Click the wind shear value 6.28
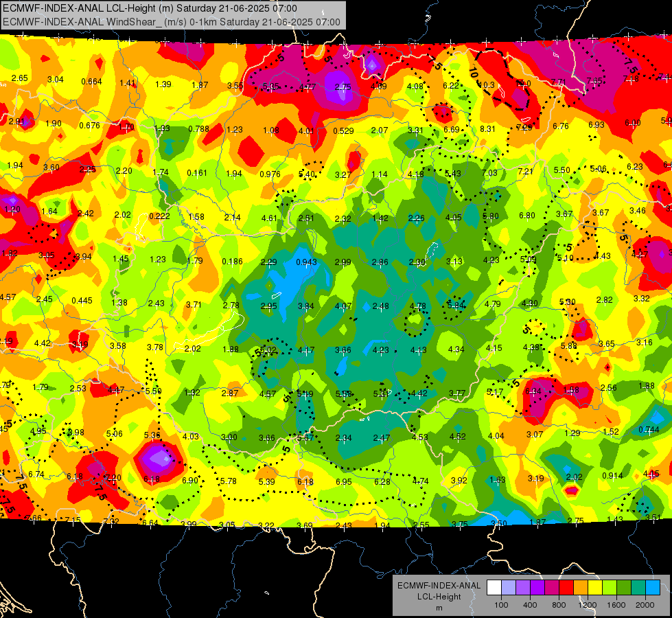 [x=382, y=481]
